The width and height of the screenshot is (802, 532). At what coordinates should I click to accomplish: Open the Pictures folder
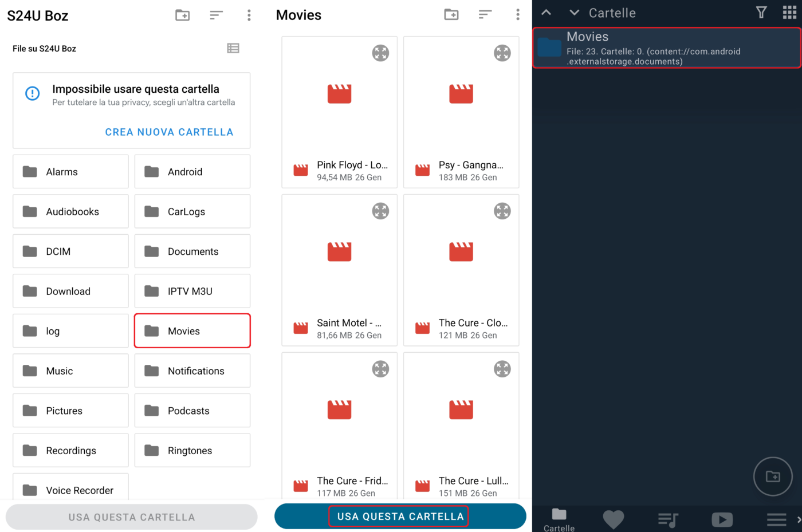(x=70, y=411)
